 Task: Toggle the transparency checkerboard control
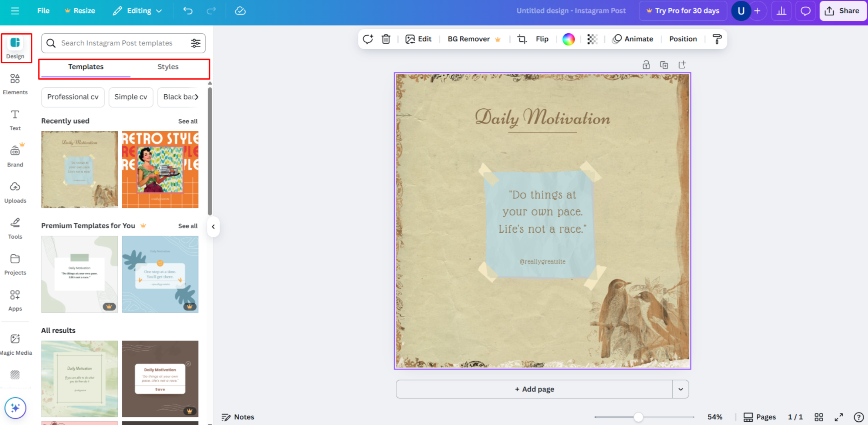(592, 39)
